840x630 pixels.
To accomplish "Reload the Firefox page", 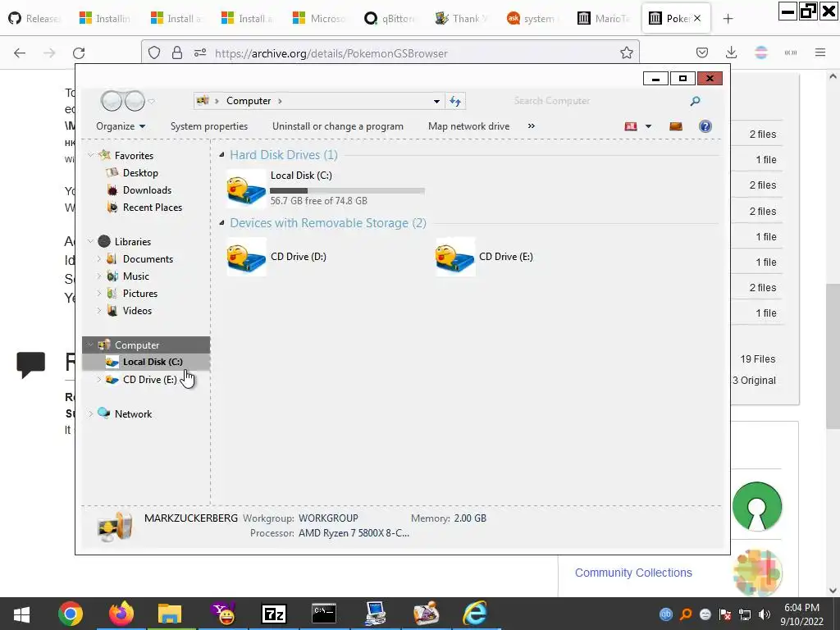I will tap(79, 53).
